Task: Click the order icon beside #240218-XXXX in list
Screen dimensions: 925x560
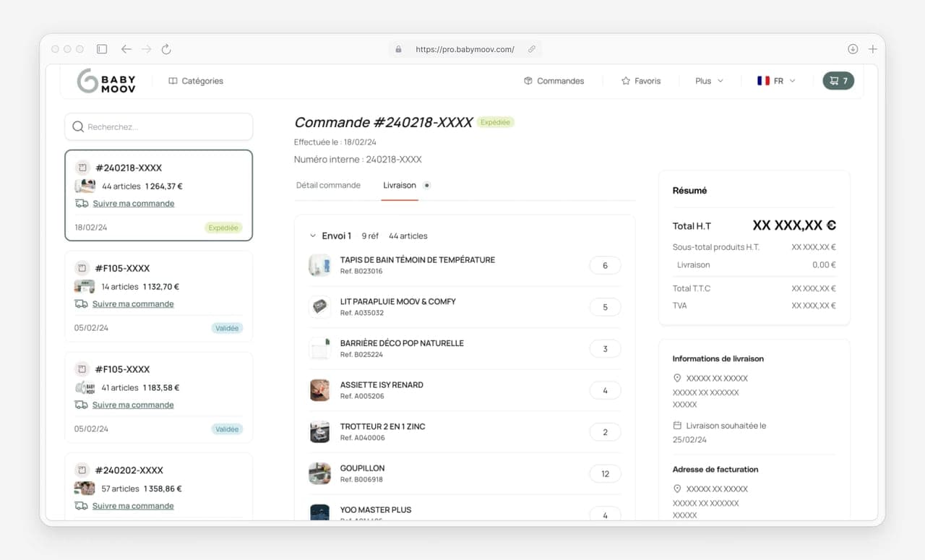Action: [82, 168]
